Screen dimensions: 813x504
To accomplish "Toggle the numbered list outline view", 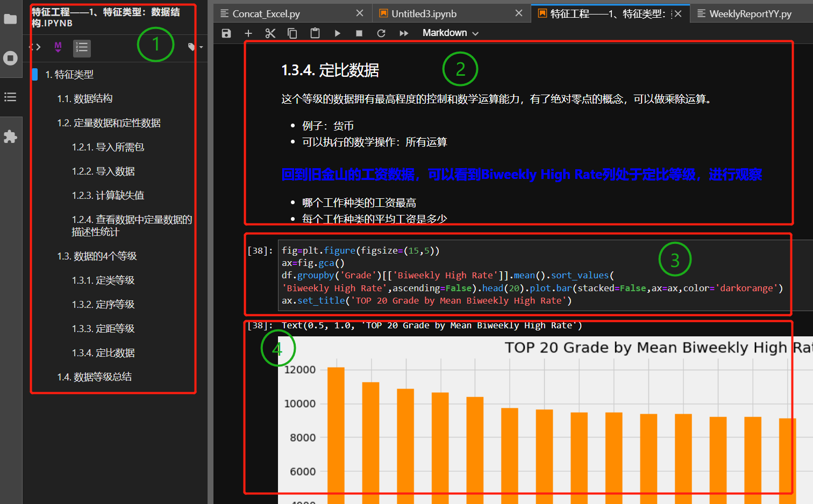I will (x=82, y=47).
